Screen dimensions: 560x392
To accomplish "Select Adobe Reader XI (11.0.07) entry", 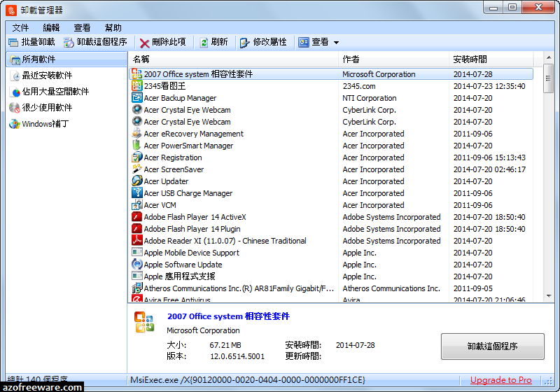I will coord(225,241).
